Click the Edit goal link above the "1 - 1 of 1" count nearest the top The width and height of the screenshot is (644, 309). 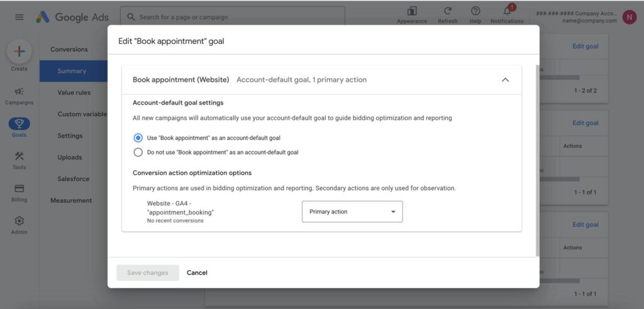(586, 122)
